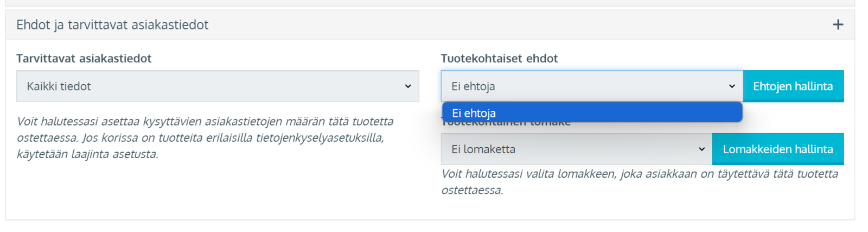
Task: Click the partly hidden 'Tuotekohtainen lomake' label
Action: [506, 125]
